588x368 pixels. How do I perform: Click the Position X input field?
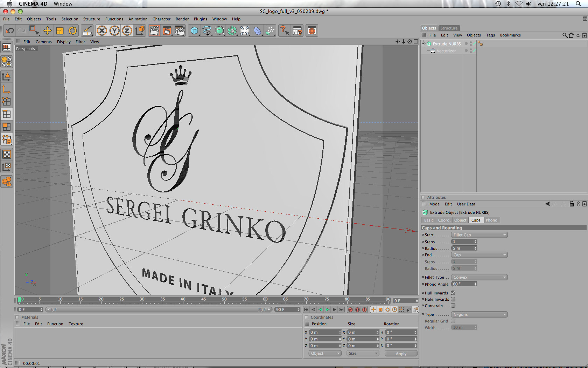point(325,332)
